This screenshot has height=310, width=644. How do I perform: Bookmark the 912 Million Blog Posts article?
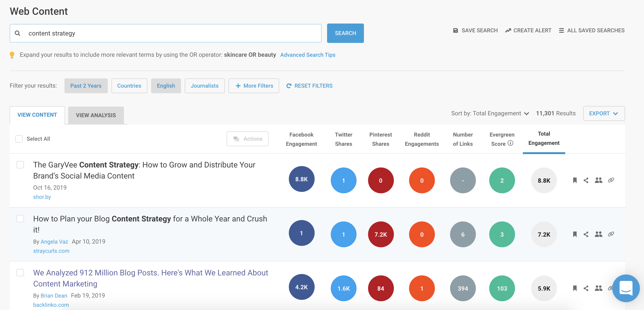tap(575, 288)
